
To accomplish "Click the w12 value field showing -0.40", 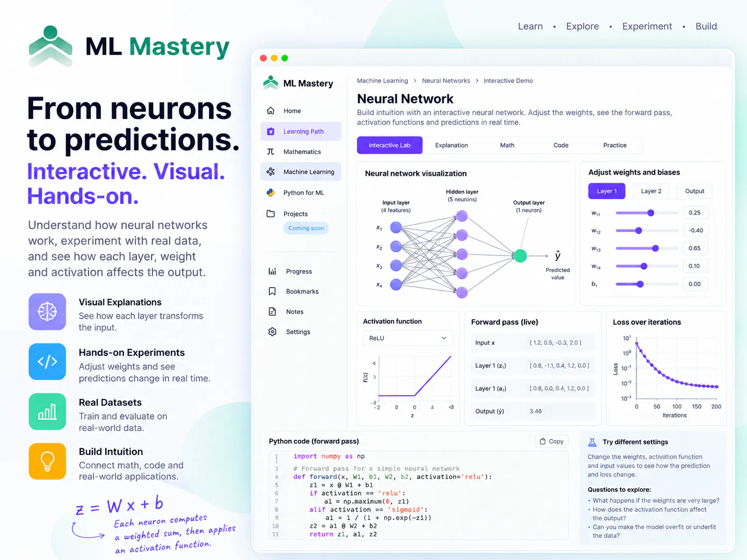I will pos(696,230).
